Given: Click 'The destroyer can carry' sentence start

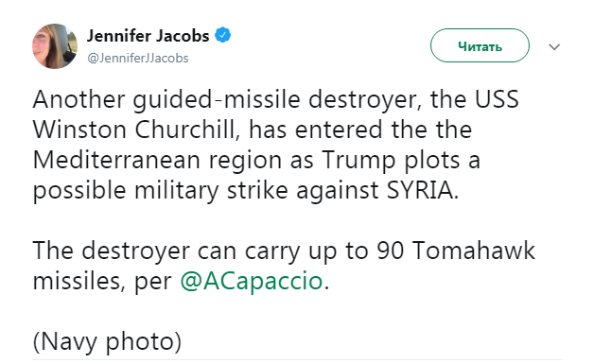Looking at the screenshot, I should coord(166,251).
